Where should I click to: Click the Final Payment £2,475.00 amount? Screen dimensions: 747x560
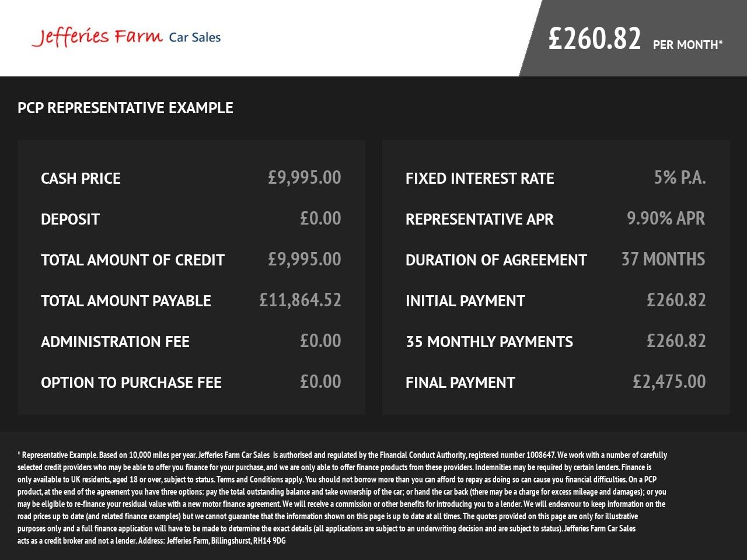click(x=669, y=381)
